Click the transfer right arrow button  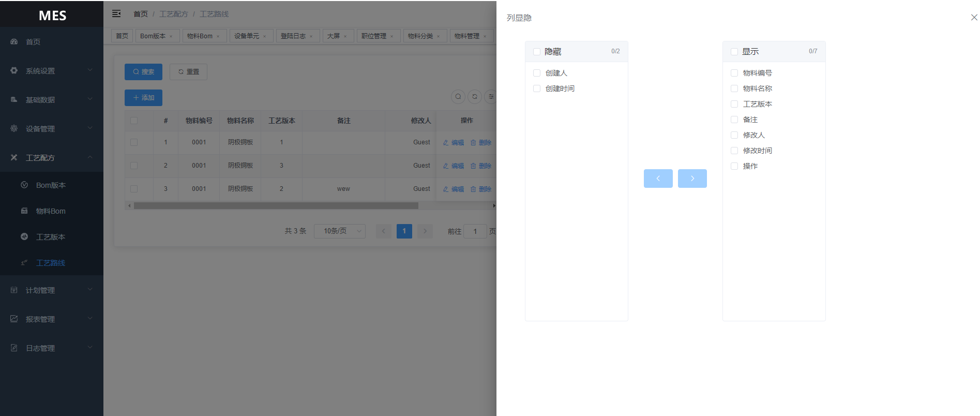coord(692,179)
